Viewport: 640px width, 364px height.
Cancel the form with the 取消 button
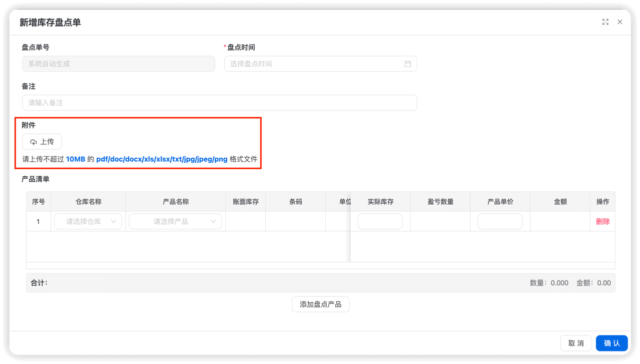576,344
